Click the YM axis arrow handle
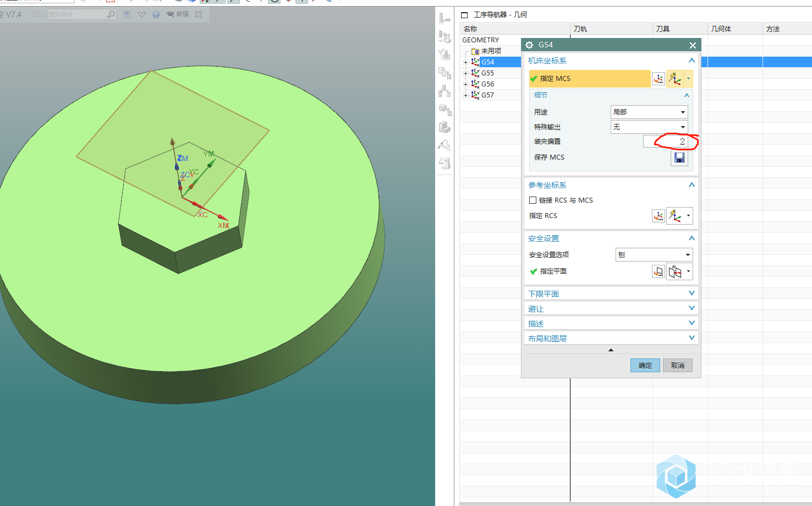The image size is (812, 506). (x=212, y=163)
